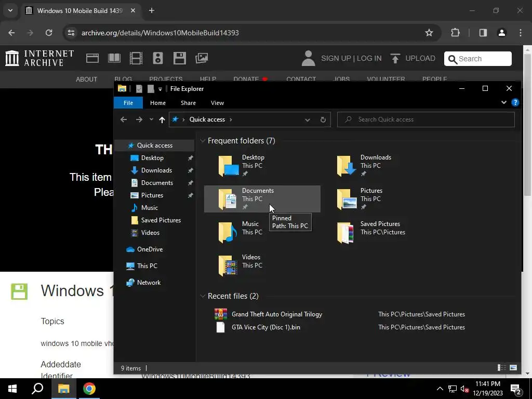532x399 pixels.
Task: Show hidden system tray icons
Action: click(440, 389)
